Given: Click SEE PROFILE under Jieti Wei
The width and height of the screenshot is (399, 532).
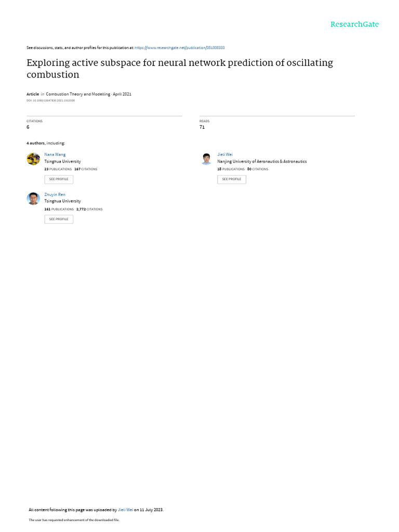Looking at the screenshot, I should 232,179.
